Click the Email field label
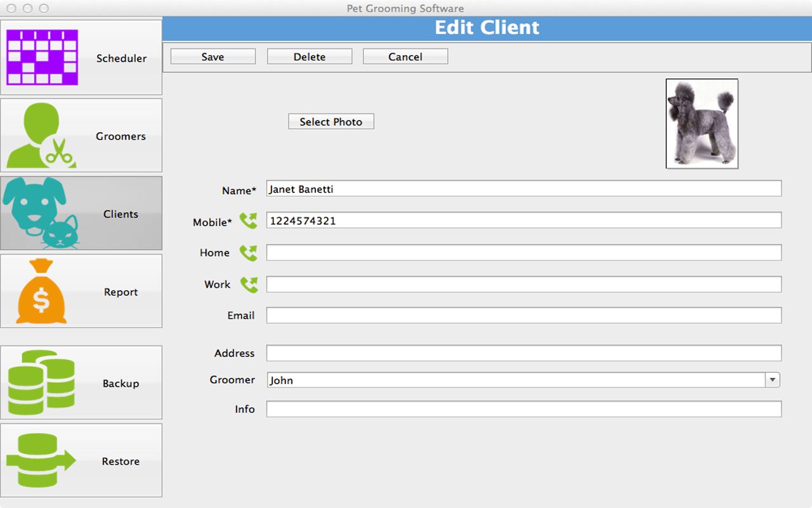Viewport: 812px width, 508px height. point(241,315)
